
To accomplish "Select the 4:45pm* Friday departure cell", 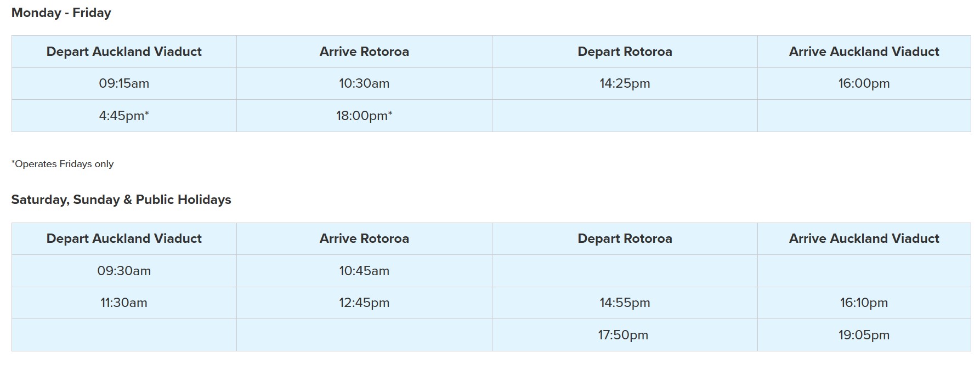I will click(x=124, y=116).
